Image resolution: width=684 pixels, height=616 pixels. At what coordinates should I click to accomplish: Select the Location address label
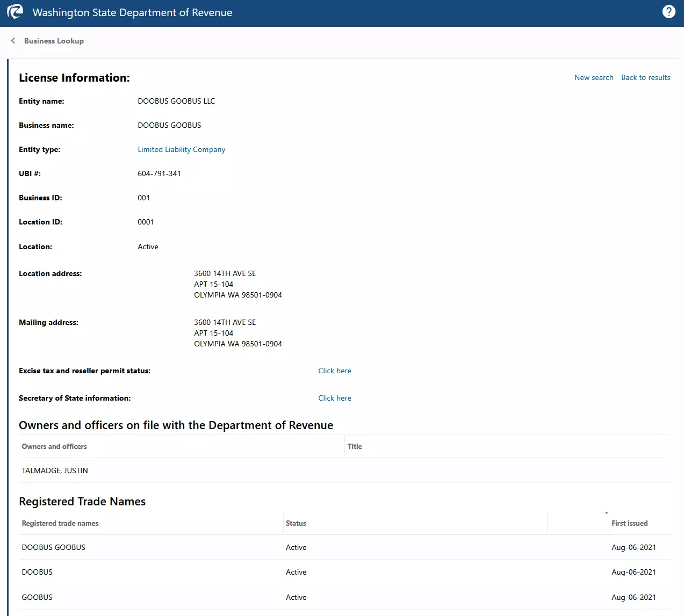(50, 273)
